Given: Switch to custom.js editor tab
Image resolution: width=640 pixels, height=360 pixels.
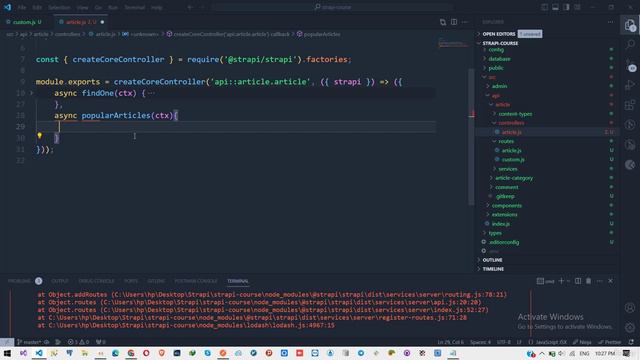Looking at the screenshot, I should [x=27, y=22].
